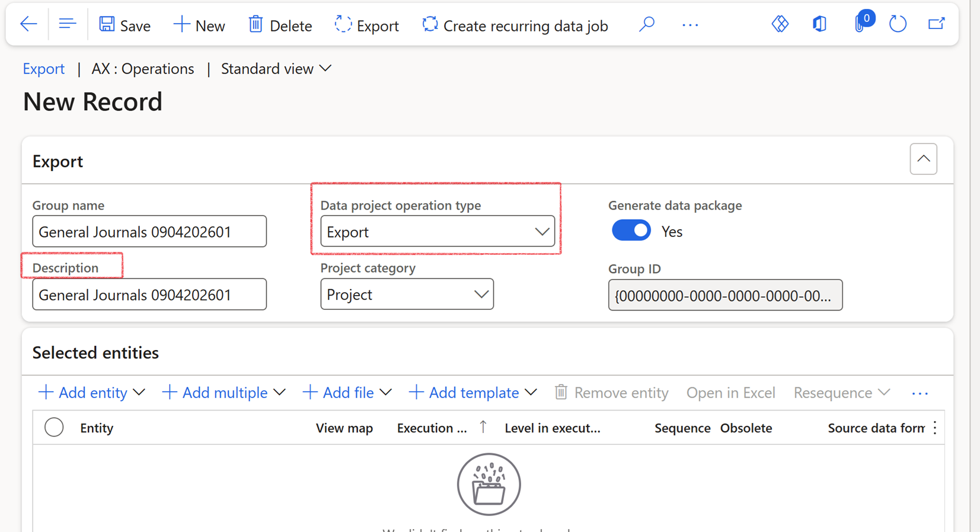Viewport: 980px width, 532px height.
Task: Open attachments paperclip icon with badge
Action: [x=860, y=24]
